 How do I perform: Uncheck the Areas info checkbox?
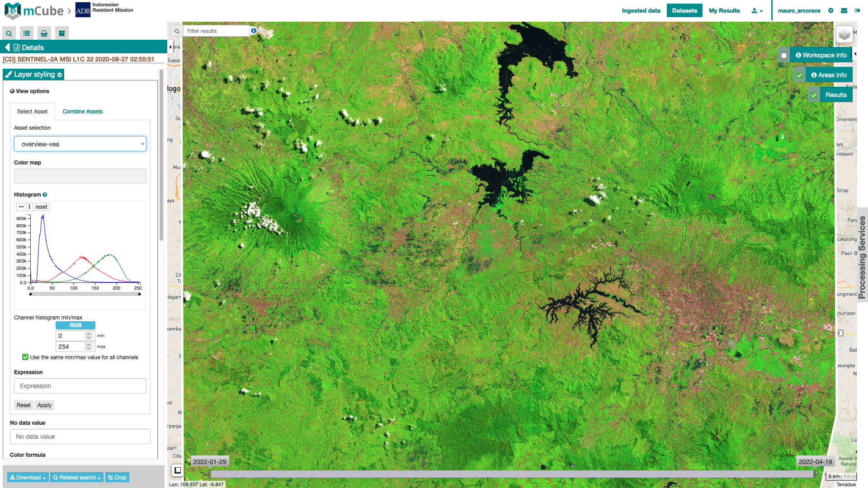coord(799,75)
